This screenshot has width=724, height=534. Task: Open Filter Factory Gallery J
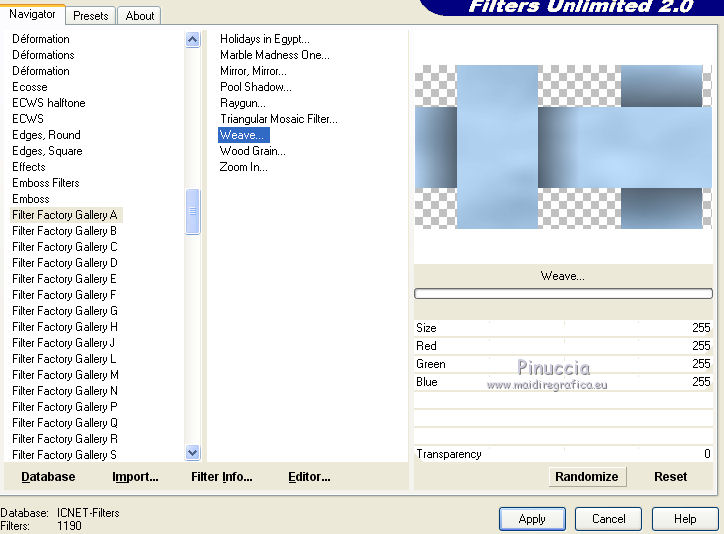[63, 343]
